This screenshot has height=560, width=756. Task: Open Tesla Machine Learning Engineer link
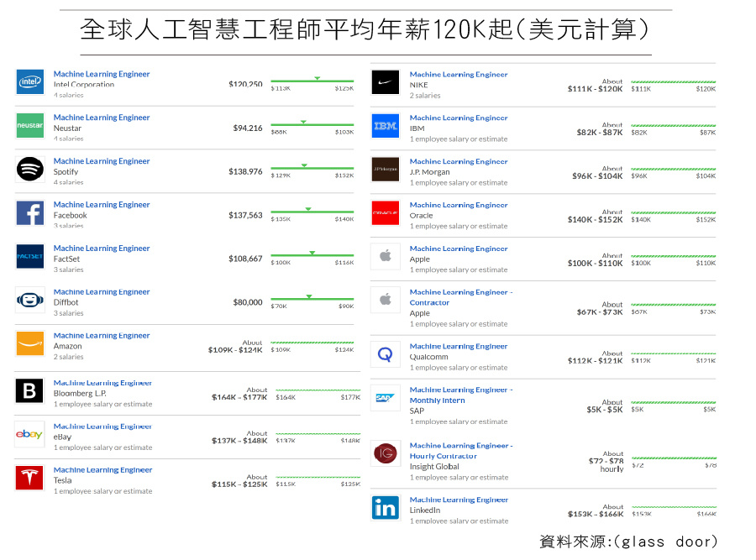102,470
